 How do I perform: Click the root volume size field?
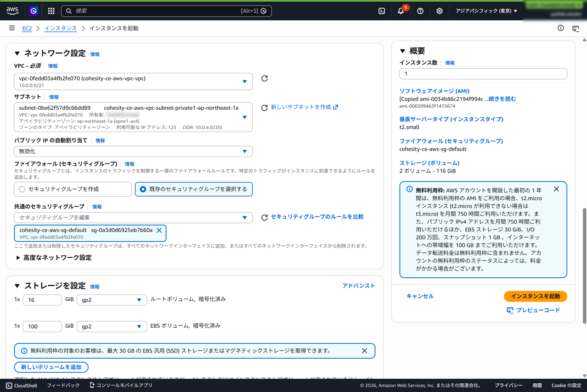[42, 300]
